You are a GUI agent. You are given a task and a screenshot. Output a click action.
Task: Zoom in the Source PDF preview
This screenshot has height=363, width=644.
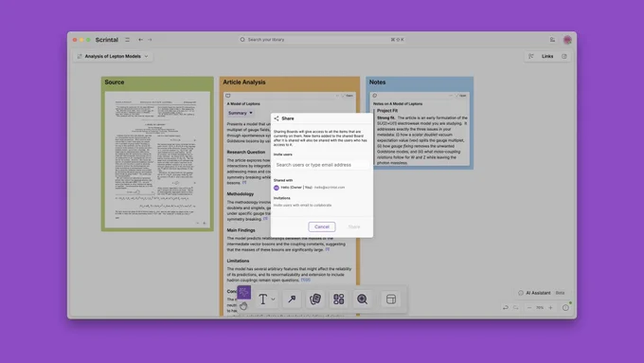[205, 224]
